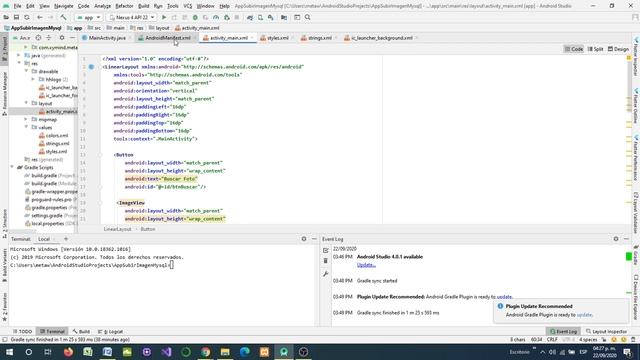The width and height of the screenshot is (640, 360).
Task: Collapse the drawable folder
Action: click(x=26, y=71)
